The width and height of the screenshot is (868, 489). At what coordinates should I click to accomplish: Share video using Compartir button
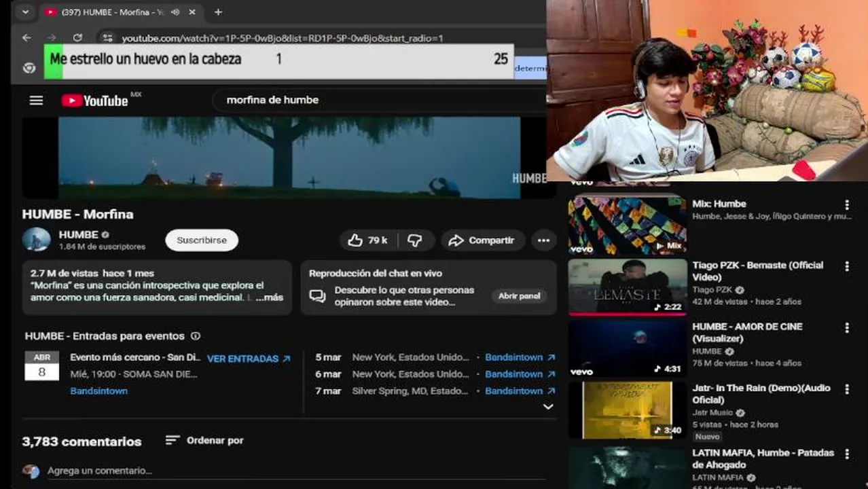482,240
